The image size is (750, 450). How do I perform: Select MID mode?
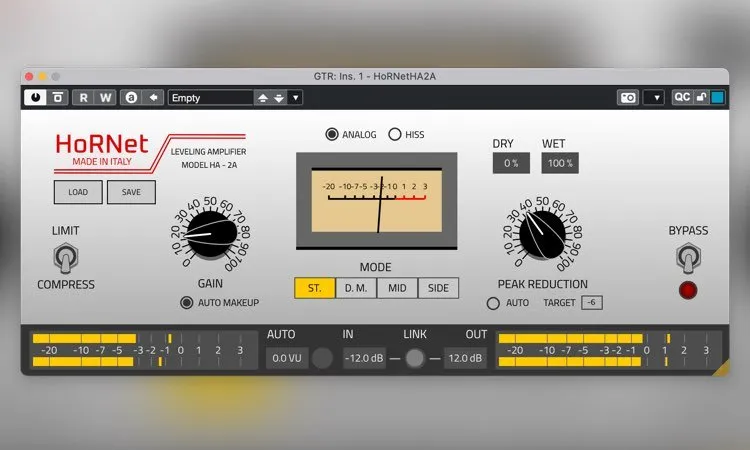click(x=397, y=288)
